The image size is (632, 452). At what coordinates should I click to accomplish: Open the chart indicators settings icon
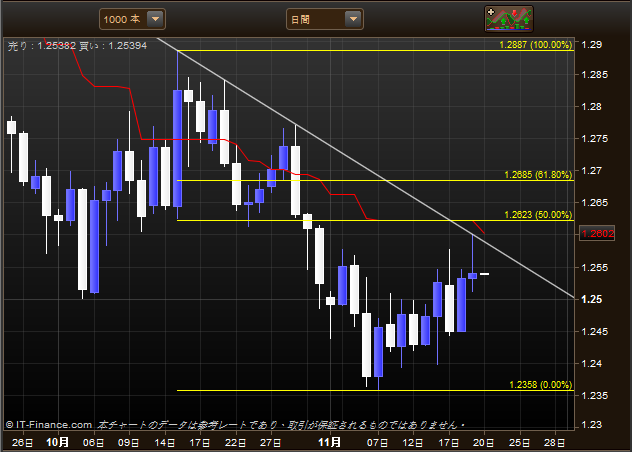(509, 19)
